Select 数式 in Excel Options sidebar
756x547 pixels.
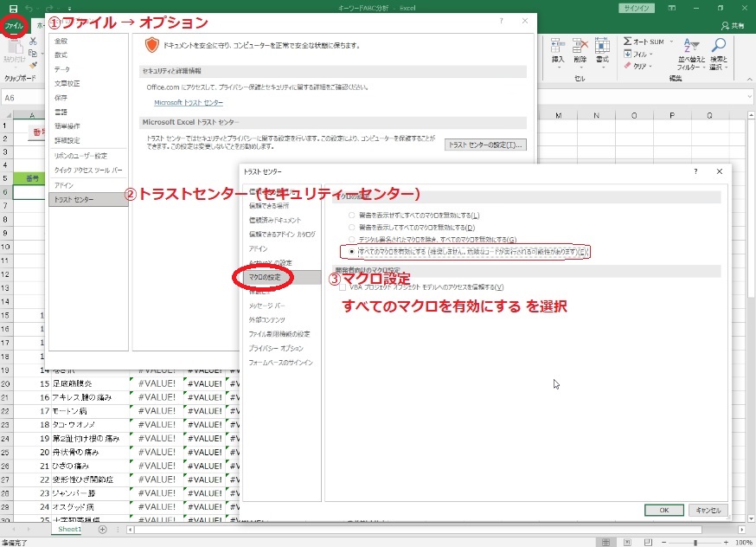pyautogui.click(x=88, y=55)
